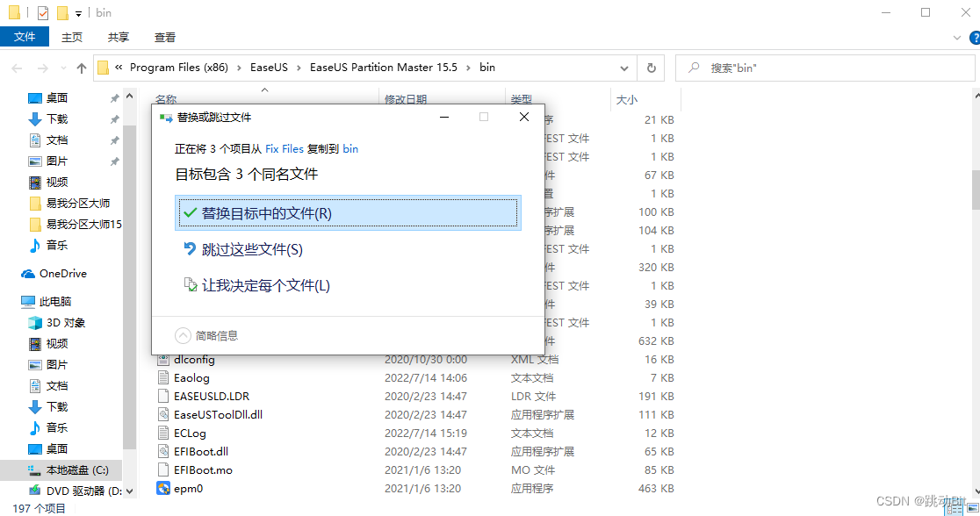This screenshot has width=980, height=516.
Task: Open the 易我分区大师 folder in sidebar
Action: [x=78, y=203]
